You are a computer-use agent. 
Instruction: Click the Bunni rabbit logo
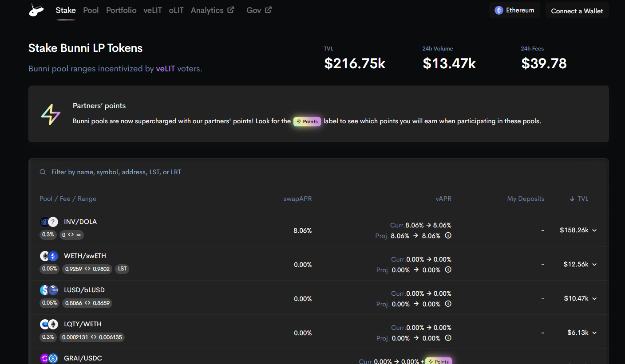point(36,10)
